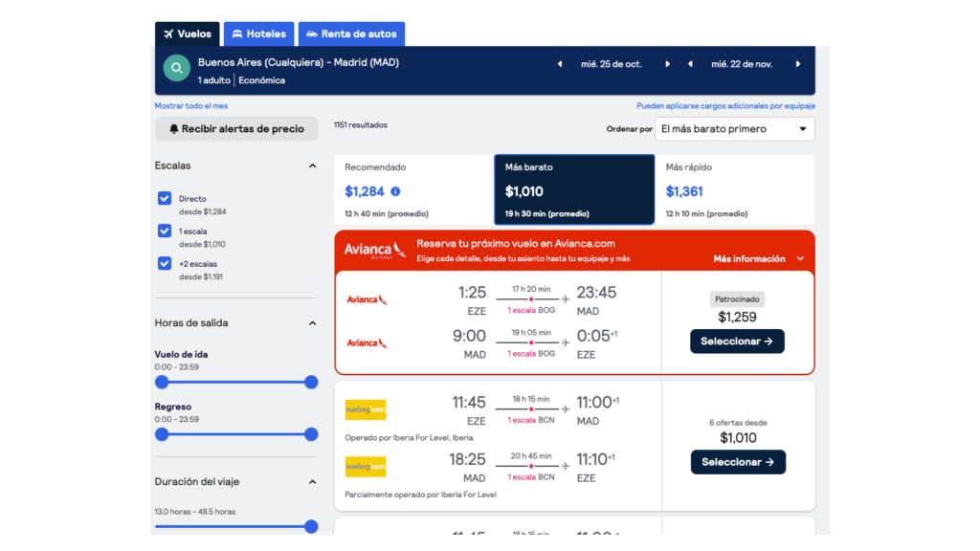Go to previous departure date arrow

560,64
